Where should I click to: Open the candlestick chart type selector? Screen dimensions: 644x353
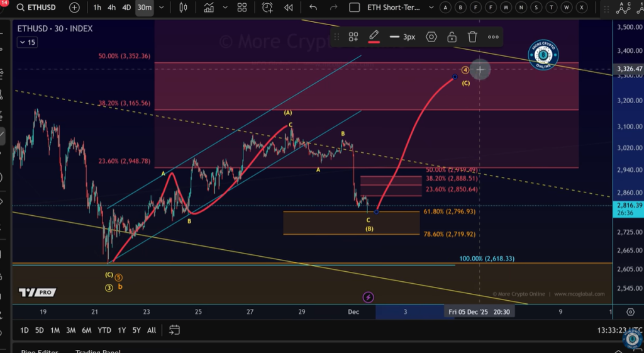click(184, 8)
